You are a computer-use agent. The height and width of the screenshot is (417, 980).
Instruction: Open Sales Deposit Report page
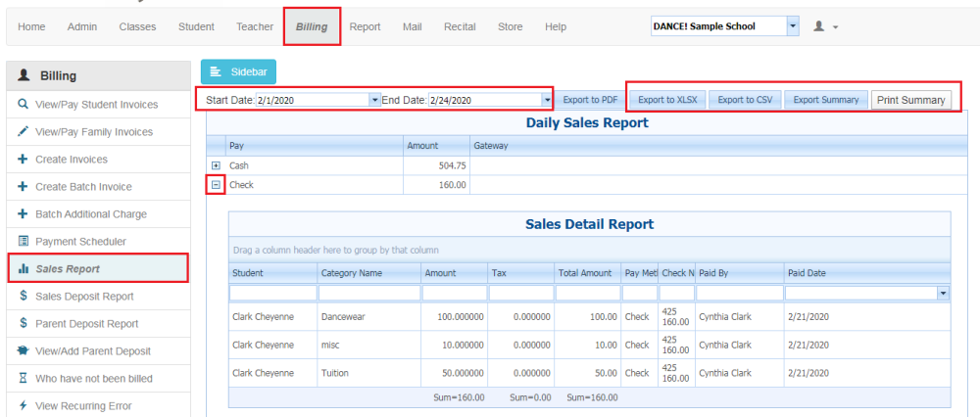tap(84, 296)
